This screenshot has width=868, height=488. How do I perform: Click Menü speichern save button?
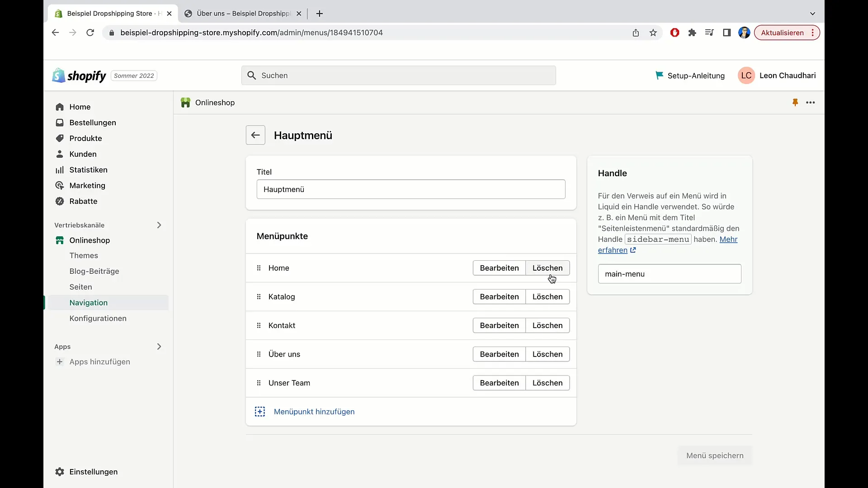(715, 455)
